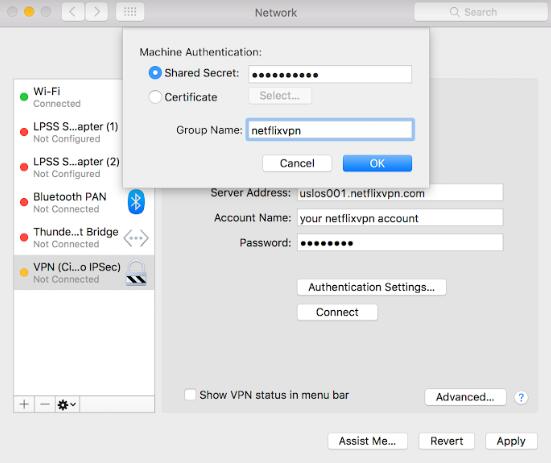Select LPSS S...apter (1) service
This screenshot has width=551, height=463.
tap(69, 132)
